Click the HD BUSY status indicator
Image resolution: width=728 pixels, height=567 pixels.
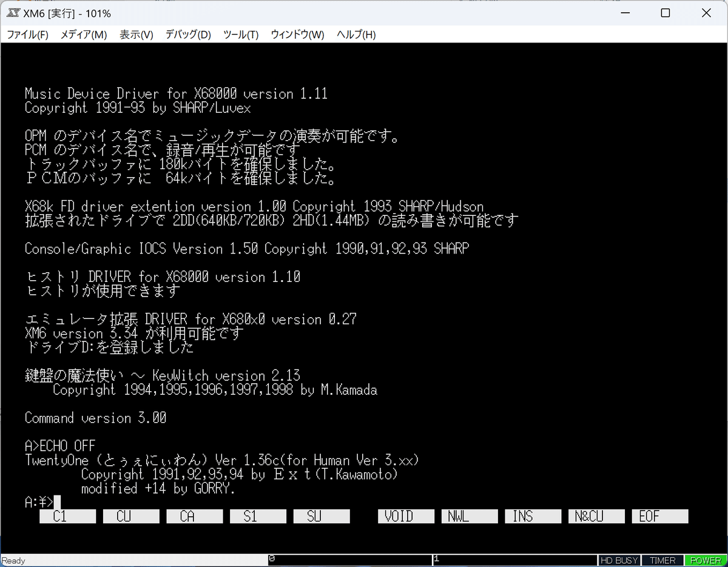click(x=619, y=561)
